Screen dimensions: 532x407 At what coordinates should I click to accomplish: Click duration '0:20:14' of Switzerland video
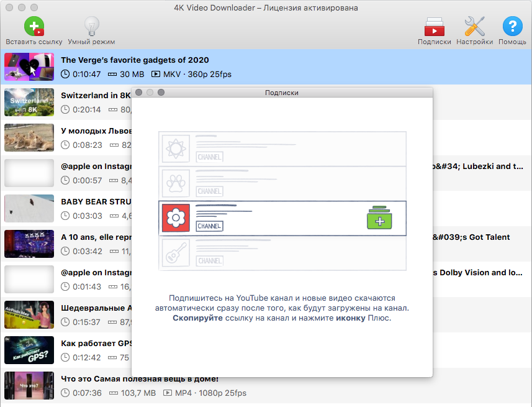86,110
